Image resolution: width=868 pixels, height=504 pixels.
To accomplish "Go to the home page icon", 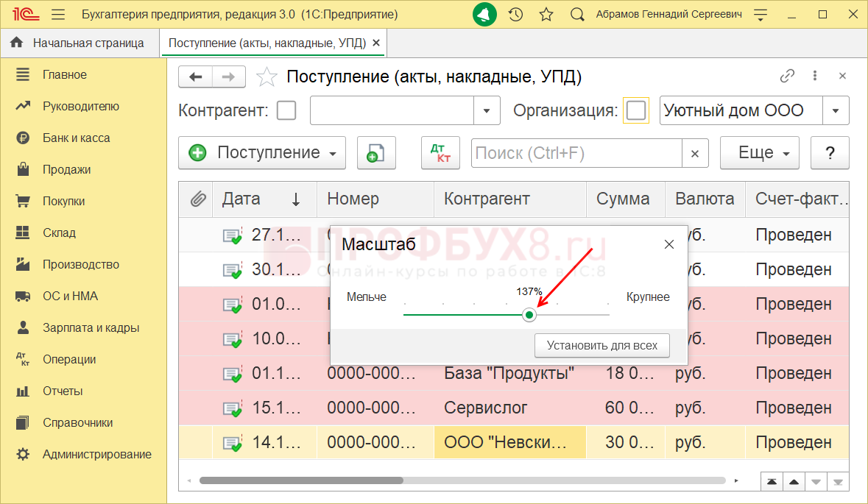I will point(17,43).
